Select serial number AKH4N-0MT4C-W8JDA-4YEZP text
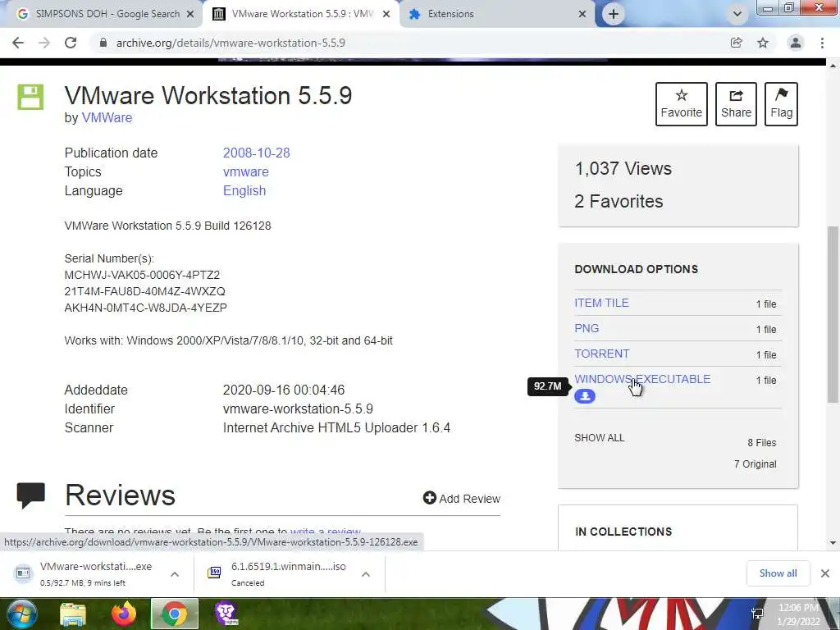 coord(146,308)
